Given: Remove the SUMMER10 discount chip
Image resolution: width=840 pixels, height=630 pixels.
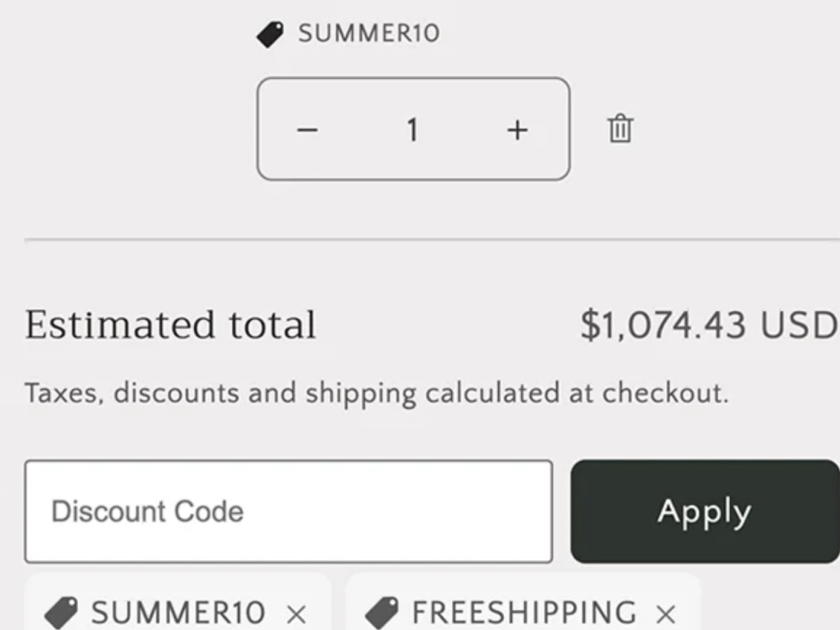Looking at the screenshot, I should click(297, 614).
